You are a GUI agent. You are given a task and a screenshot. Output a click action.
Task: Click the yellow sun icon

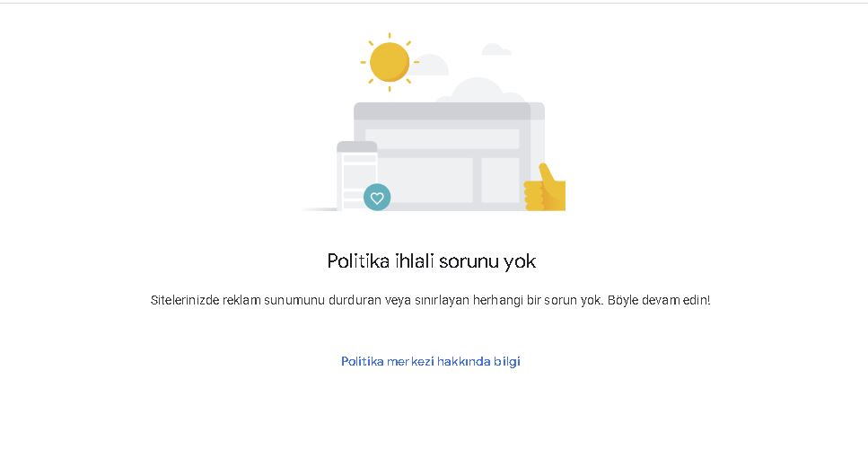[390, 62]
